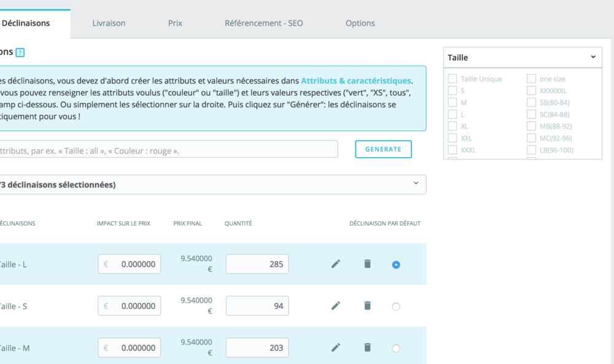Set Taille - L as default combination

coord(396,265)
